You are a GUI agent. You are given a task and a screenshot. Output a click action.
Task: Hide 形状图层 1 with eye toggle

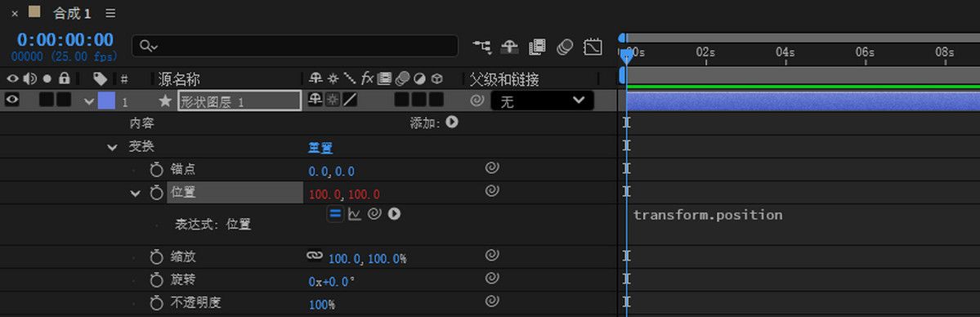point(12,100)
